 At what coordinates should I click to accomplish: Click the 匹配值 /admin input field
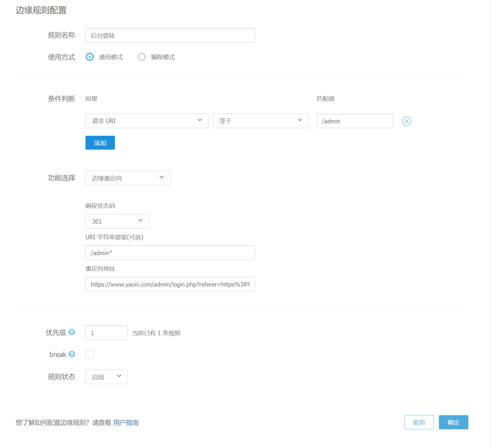click(x=355, y=121)
